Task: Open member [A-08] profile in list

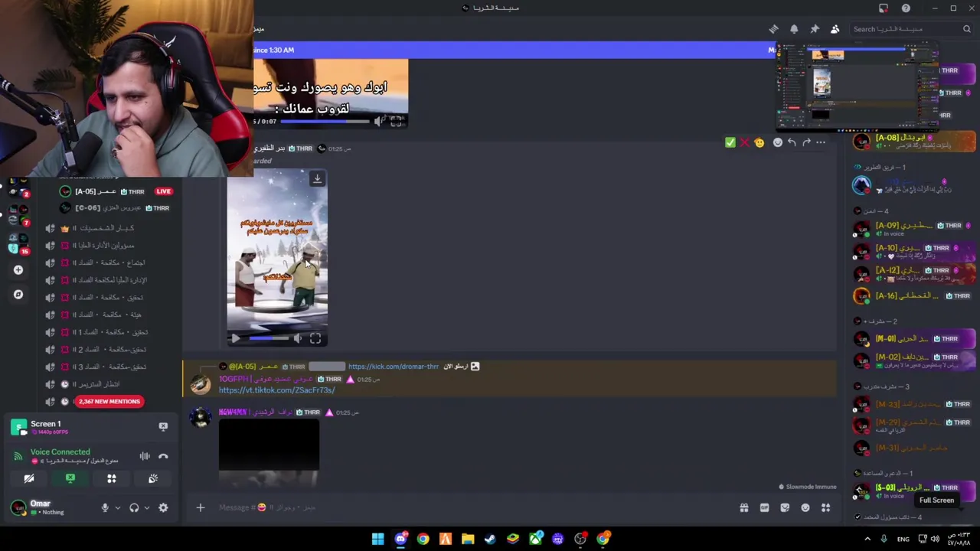Action: [x=915, y=142]
